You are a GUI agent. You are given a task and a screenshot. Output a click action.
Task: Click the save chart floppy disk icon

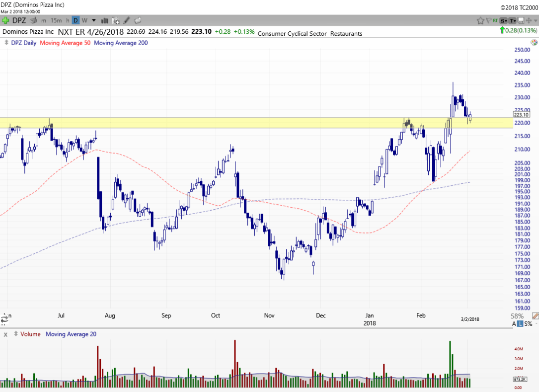(521, 20)
